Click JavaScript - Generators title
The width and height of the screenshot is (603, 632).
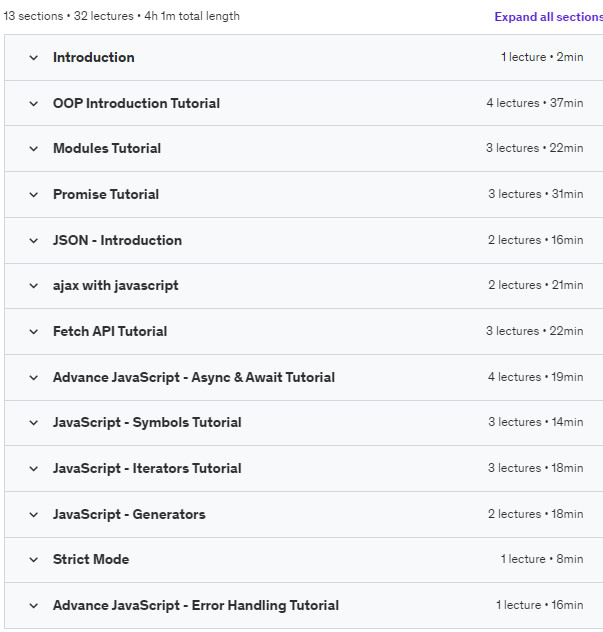pyautogui.click(x=129, y=514)
